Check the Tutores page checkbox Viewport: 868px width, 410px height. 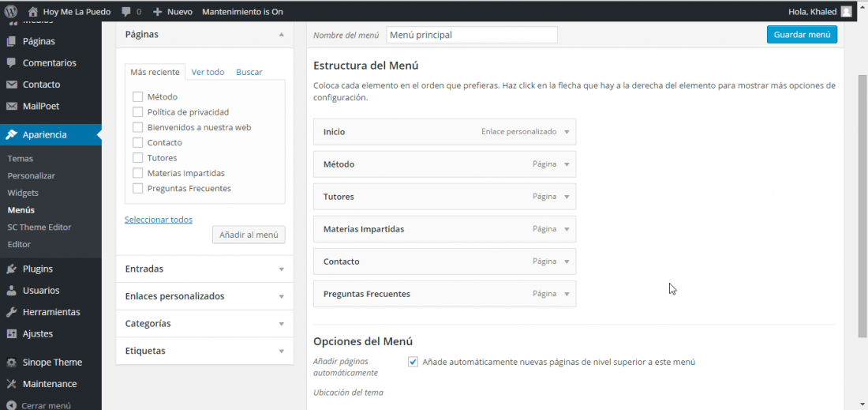(x=138, y=158)
